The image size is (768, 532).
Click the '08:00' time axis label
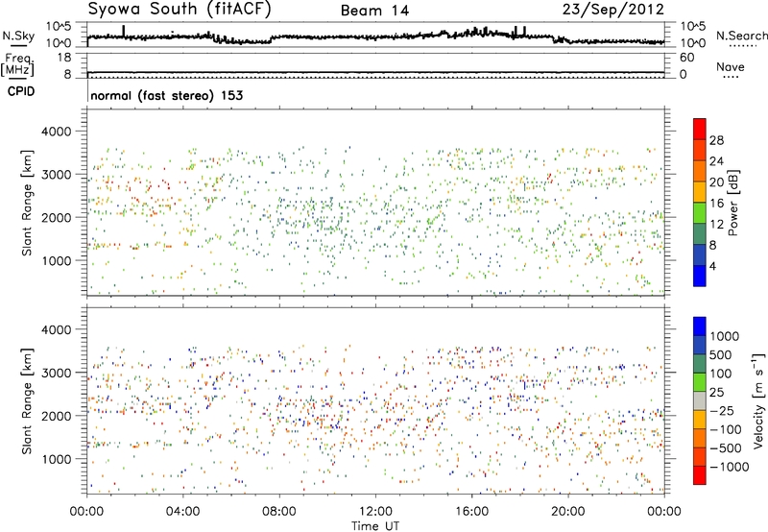coord(279,512)
